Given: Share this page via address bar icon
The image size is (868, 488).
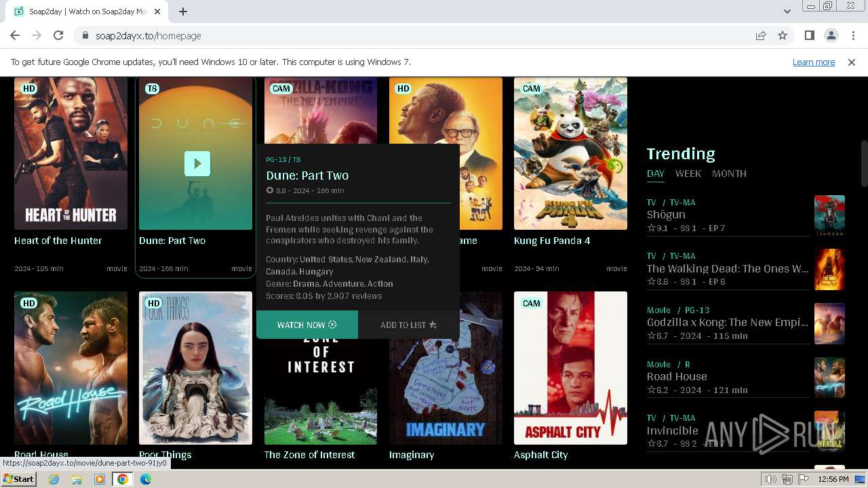Looking at the screenshot, I should (x=761, y=35).
